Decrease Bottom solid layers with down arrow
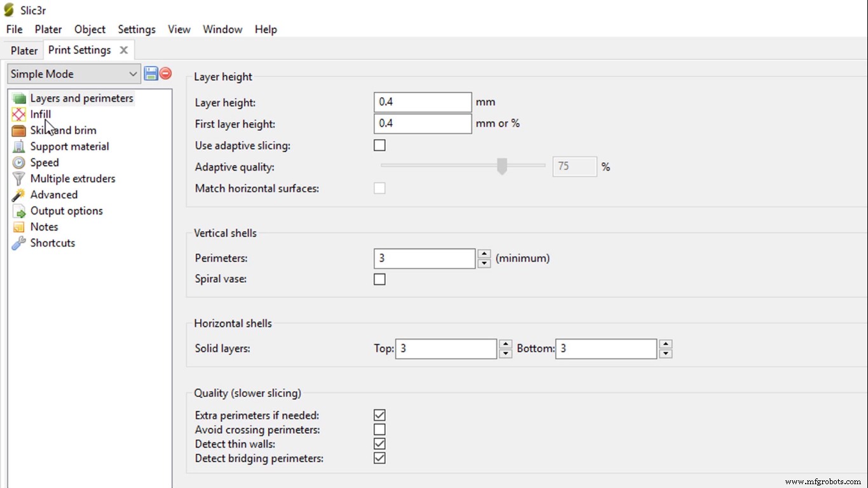 pos(665,353)
